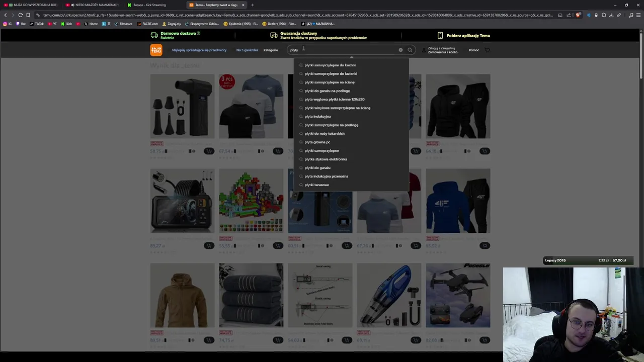Image resolution: width=644 pixels, height=362 pixels.
Task: Select suggestion płytki do noży tokarskich
Action: pyautogui.click(x=351, y=133)
